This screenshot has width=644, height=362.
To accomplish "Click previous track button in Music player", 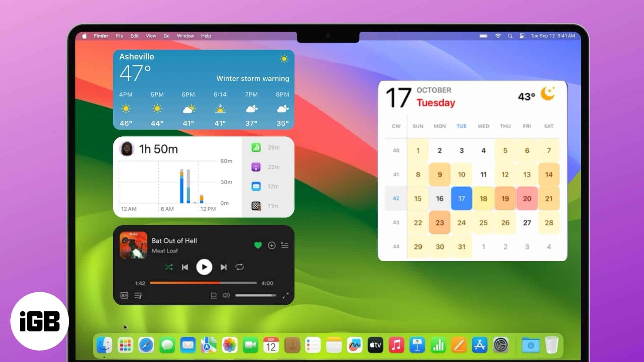I will [185, 267].
